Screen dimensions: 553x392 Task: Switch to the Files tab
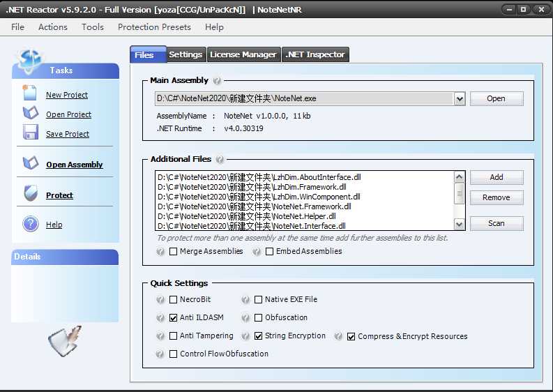point(148,54)
